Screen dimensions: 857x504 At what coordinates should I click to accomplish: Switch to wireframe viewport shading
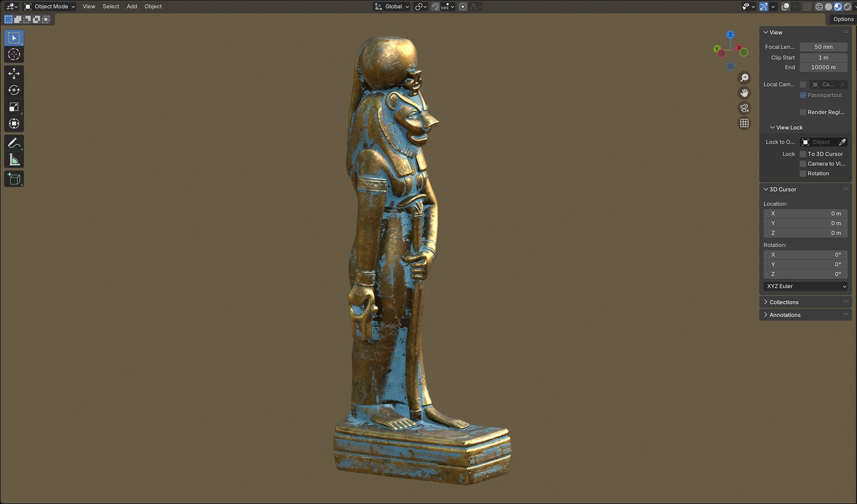pyautogui.click(x=819, y=7)
